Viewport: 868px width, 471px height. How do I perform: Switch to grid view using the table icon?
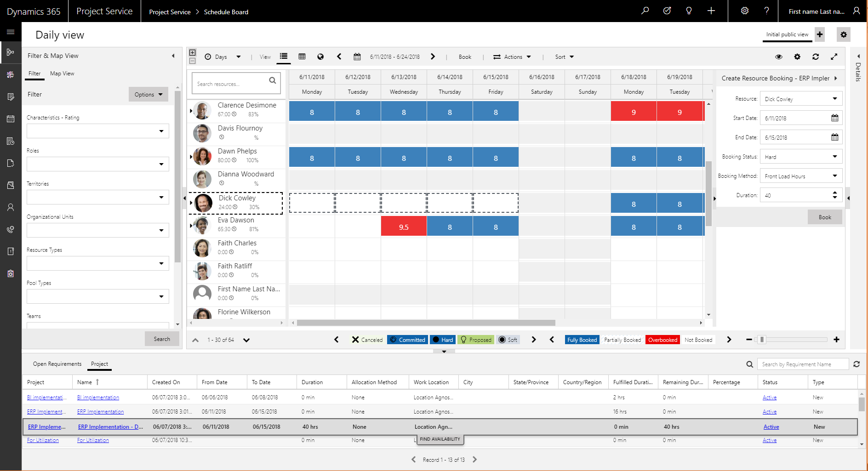pos(302,57)
